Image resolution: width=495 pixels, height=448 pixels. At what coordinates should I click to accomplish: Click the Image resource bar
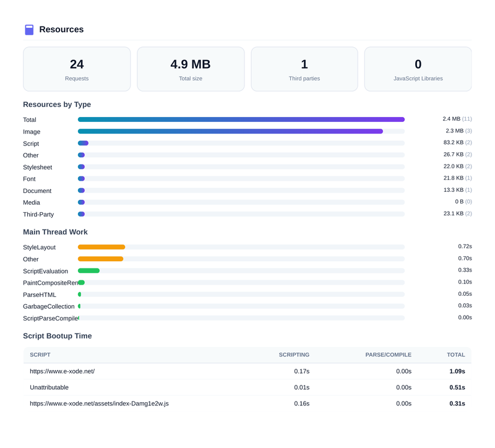point(229,131)
